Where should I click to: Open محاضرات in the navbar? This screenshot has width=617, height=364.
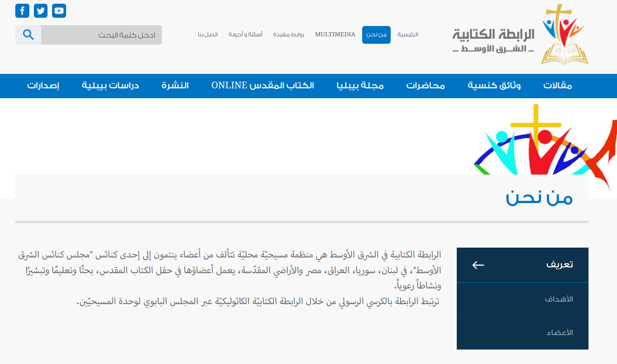coord(425,85)
